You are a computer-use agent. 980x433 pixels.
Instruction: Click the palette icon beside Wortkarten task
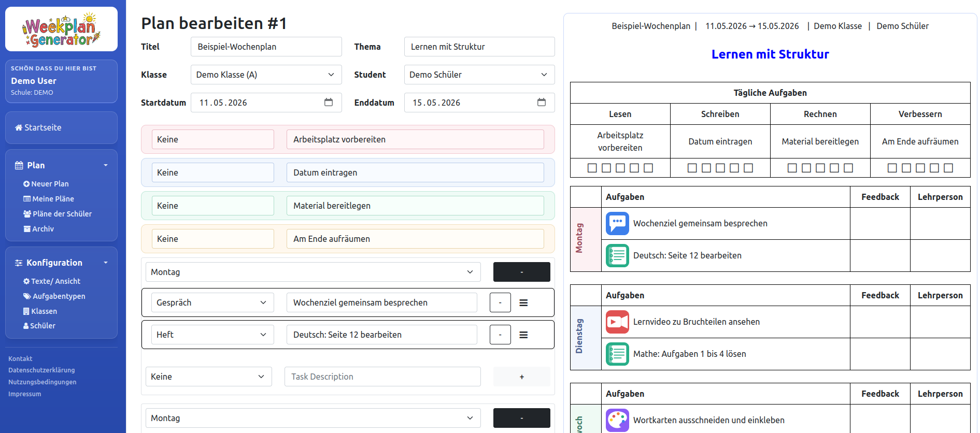click(617, 420)
